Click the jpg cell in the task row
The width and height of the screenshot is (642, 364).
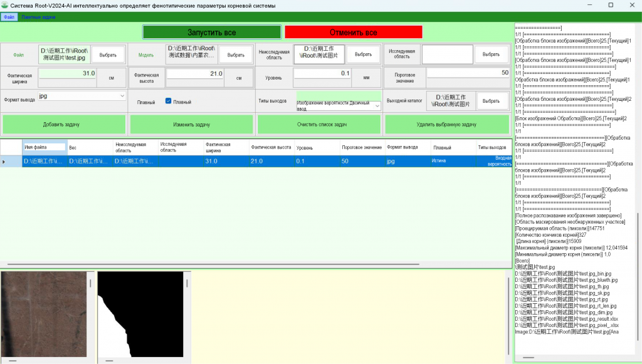(x=408, y=161)
